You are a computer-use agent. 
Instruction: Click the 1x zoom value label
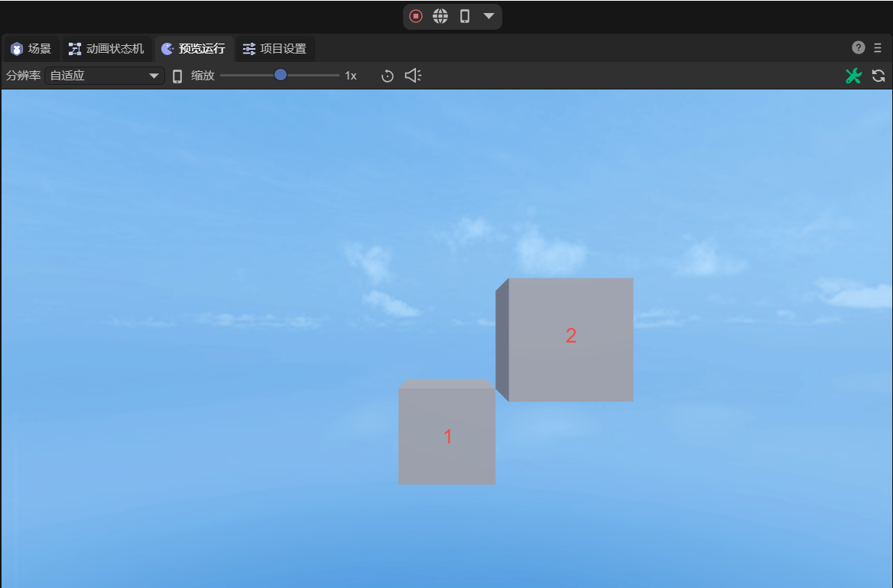[351, 76]
